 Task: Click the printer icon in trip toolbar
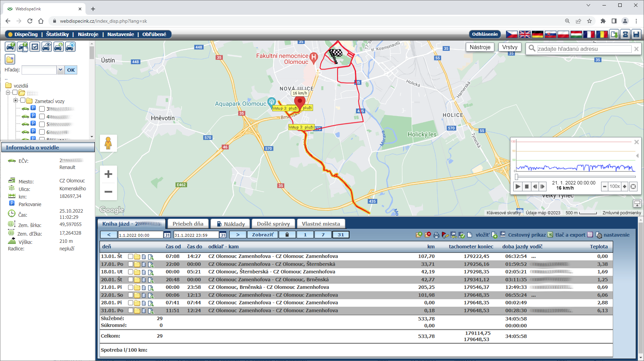pos(436,235)
